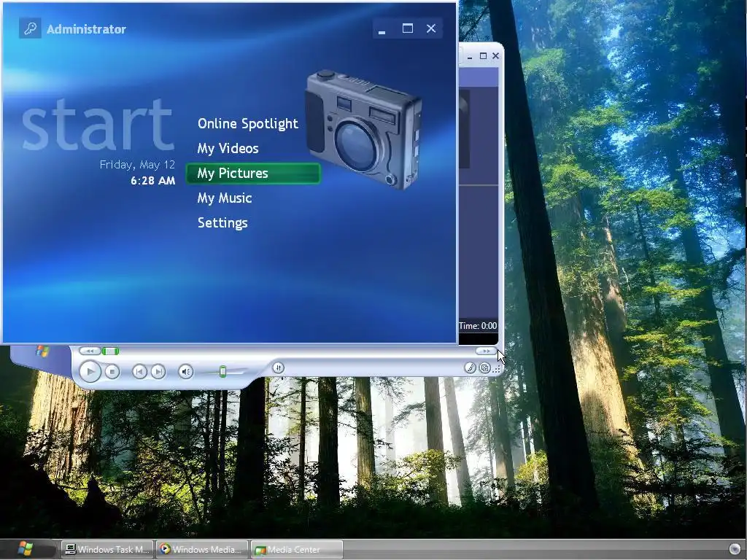
Task: Open My Music in Media Center
Action: pos(225,198)
